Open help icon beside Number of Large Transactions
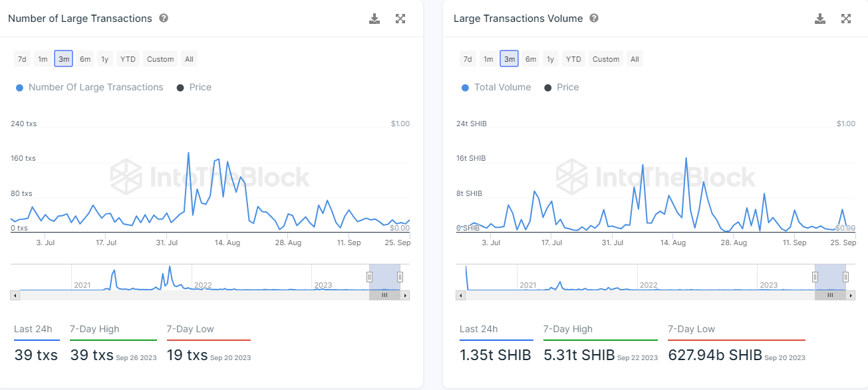The height and width of the screenshot is (390, 868). coord(164,18)
